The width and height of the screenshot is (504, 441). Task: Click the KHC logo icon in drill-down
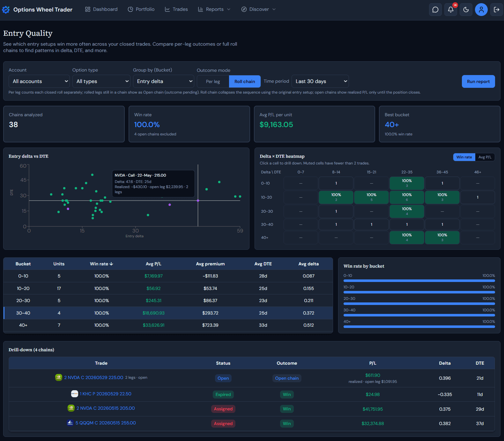[x=75, y=394]
